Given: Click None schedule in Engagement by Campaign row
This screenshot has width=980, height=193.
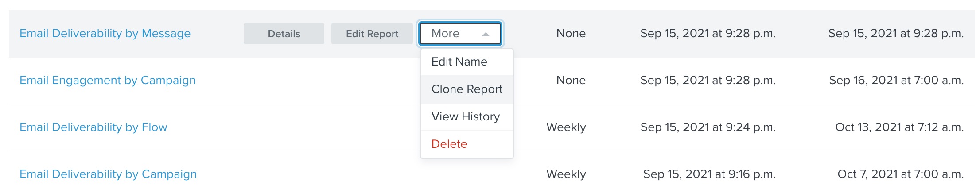Looking at the screenshot, I should pos(571,81).
